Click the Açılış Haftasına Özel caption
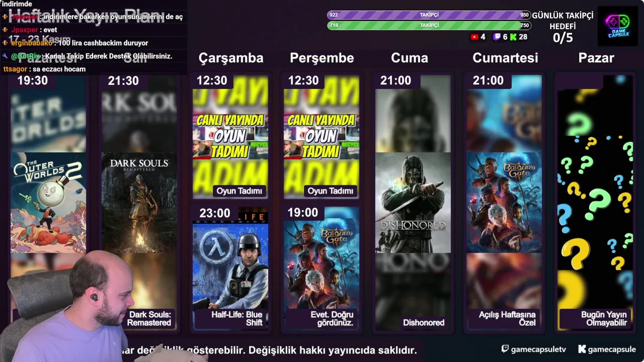This screenshot has width=644, height=362. (x=507, y=319)
